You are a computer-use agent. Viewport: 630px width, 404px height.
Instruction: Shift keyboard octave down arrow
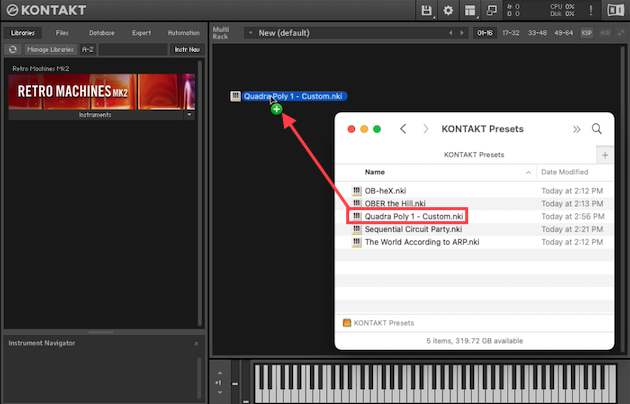pyautogui.click(x=220, y=392)
